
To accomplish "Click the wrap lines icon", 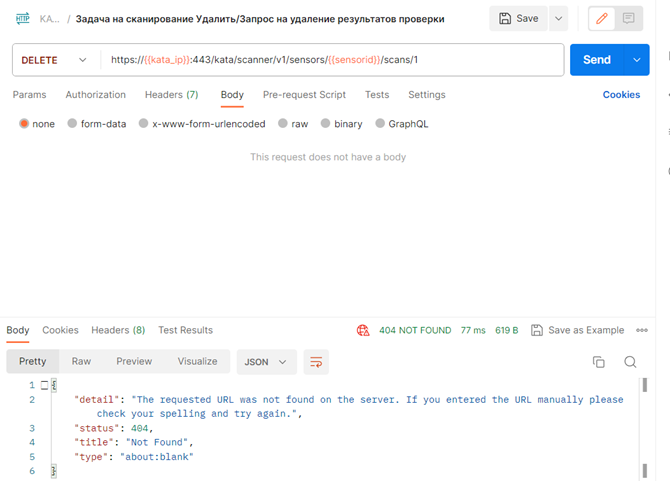I will pyautogui.click(x=316, y=362).
